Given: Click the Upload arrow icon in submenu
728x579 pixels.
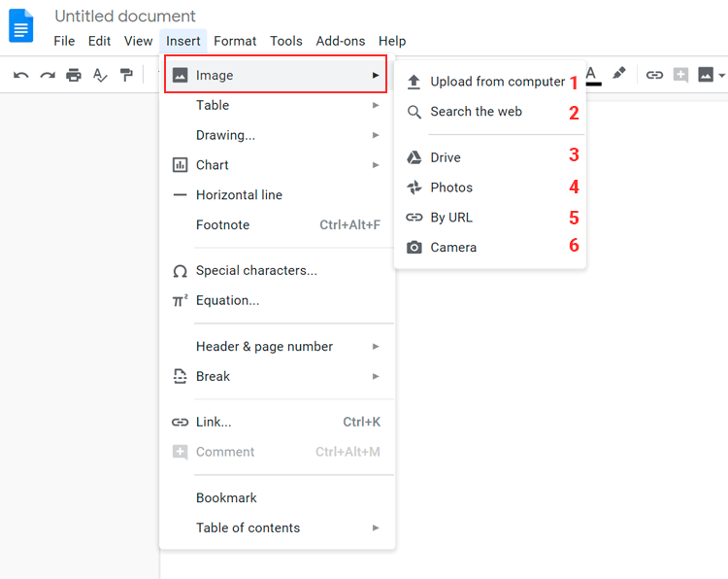Looking at the screenshot, I should point(414,82).
